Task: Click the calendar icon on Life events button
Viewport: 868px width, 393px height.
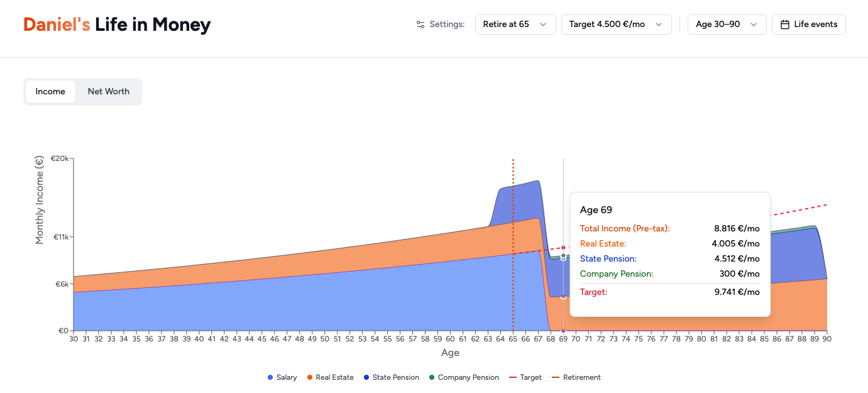Action: [786, 24]
